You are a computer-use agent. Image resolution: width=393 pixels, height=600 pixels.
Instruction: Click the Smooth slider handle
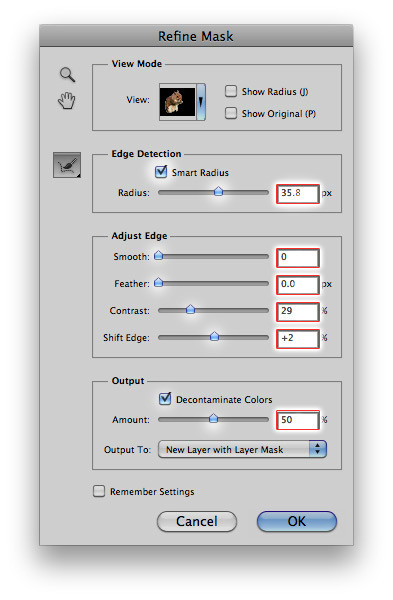(158, 256)
